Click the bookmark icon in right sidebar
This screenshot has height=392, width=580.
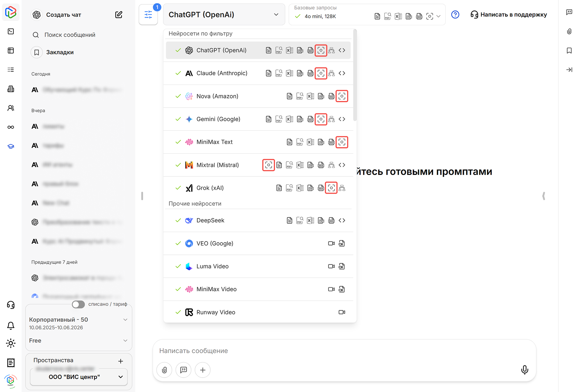569,51
